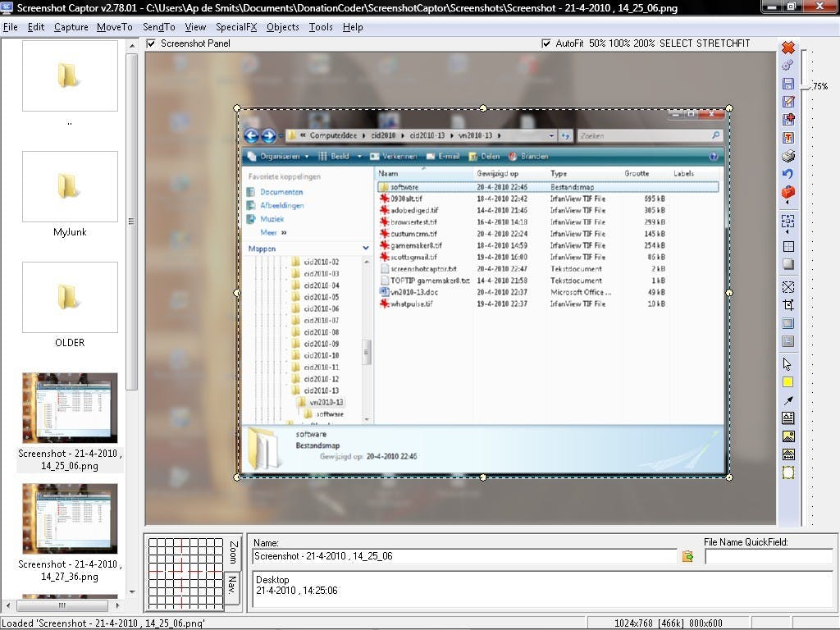Open the red toolbox icon
The width and height of the screenshot is (840, 630).
pyautogui.click(x=788, y=192)
